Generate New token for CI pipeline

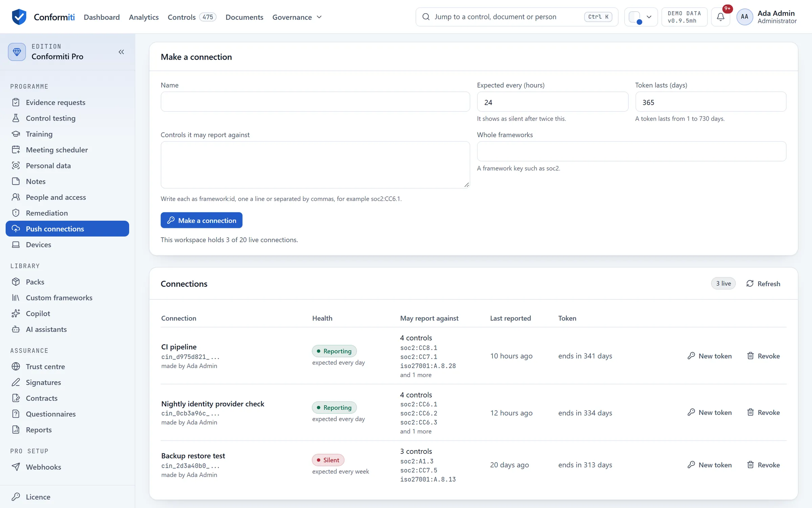(x=709, y=356)
